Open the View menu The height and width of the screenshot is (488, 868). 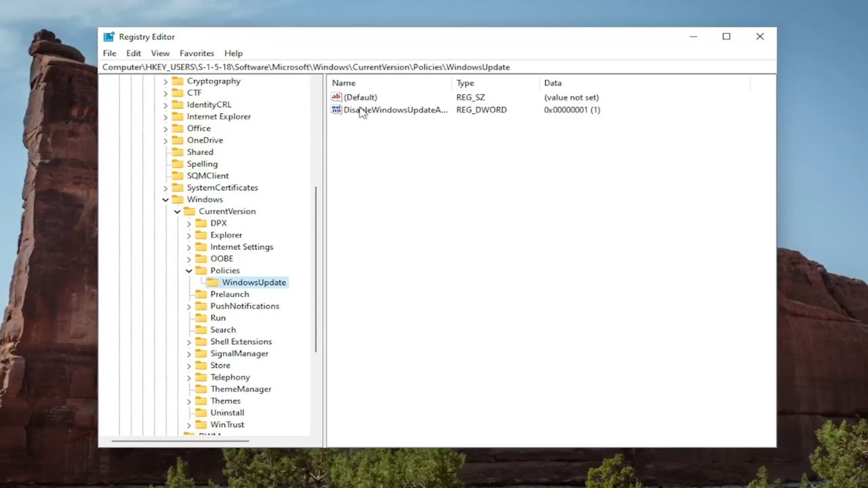pyautogui.click(x=160, y=53)
